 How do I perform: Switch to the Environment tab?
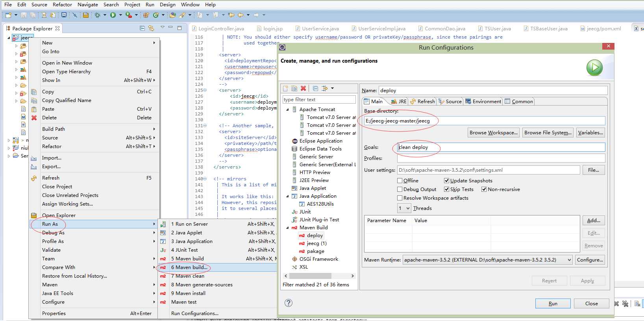tap(483, 102)
